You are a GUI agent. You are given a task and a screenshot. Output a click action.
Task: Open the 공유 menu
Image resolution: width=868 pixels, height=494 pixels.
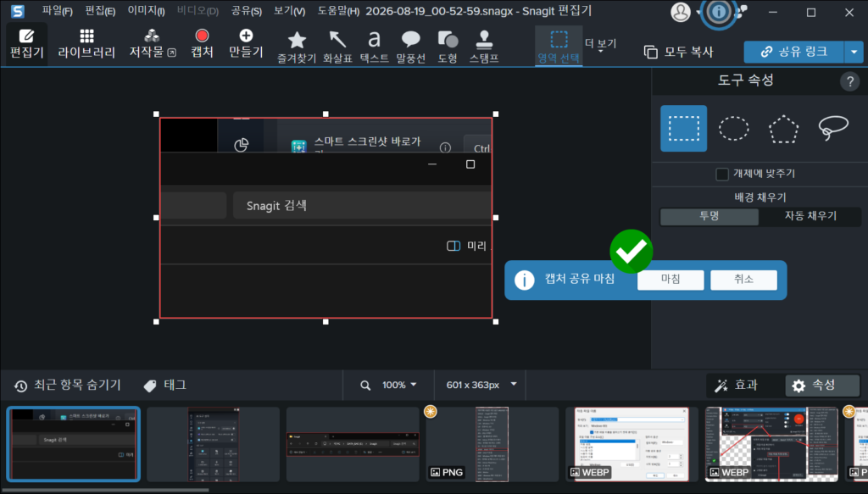(x=247, y=11)
